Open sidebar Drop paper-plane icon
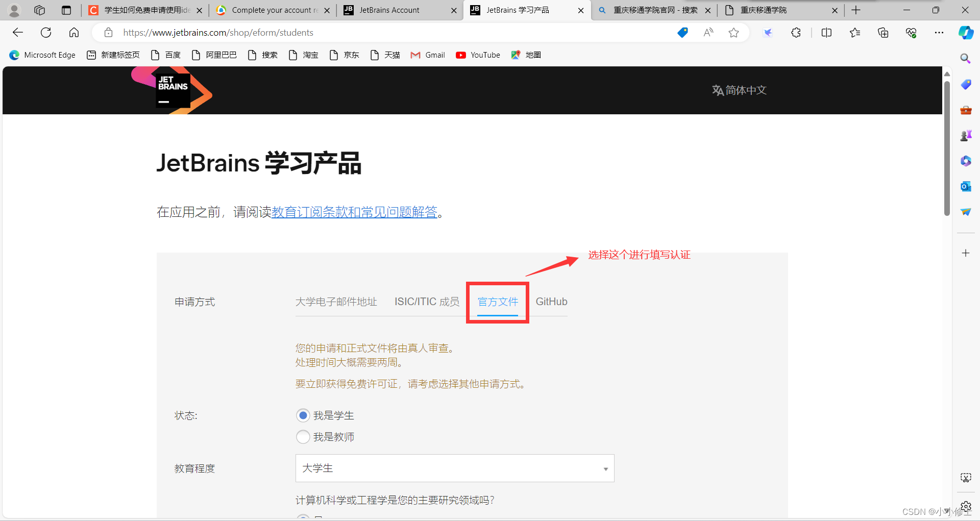The height and width of the screenshot is (521, 980). click(x=966, y=212)
